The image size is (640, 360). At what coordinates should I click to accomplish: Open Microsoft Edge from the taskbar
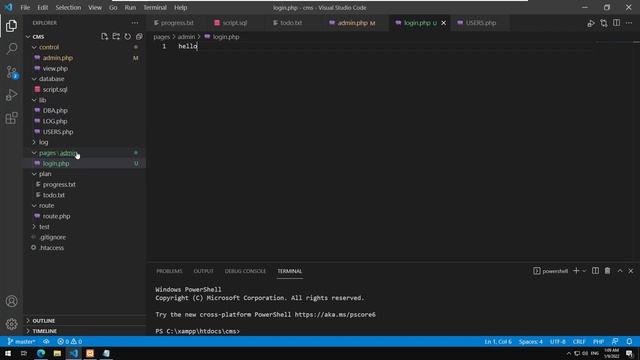click(41, 353)
